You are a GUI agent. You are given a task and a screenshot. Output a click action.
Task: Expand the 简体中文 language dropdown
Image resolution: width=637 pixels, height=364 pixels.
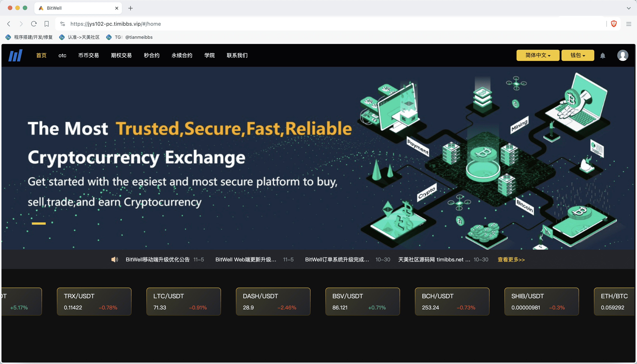click(x=538, y=55)
